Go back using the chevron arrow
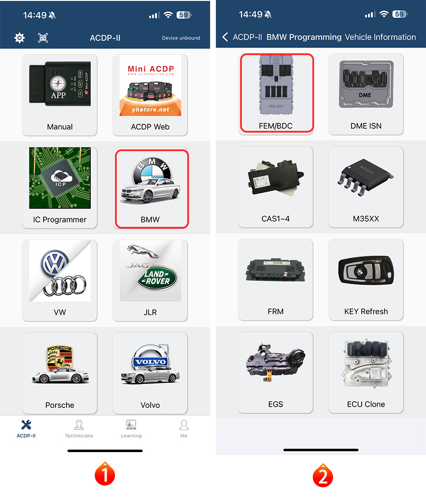 coord(225,37)
